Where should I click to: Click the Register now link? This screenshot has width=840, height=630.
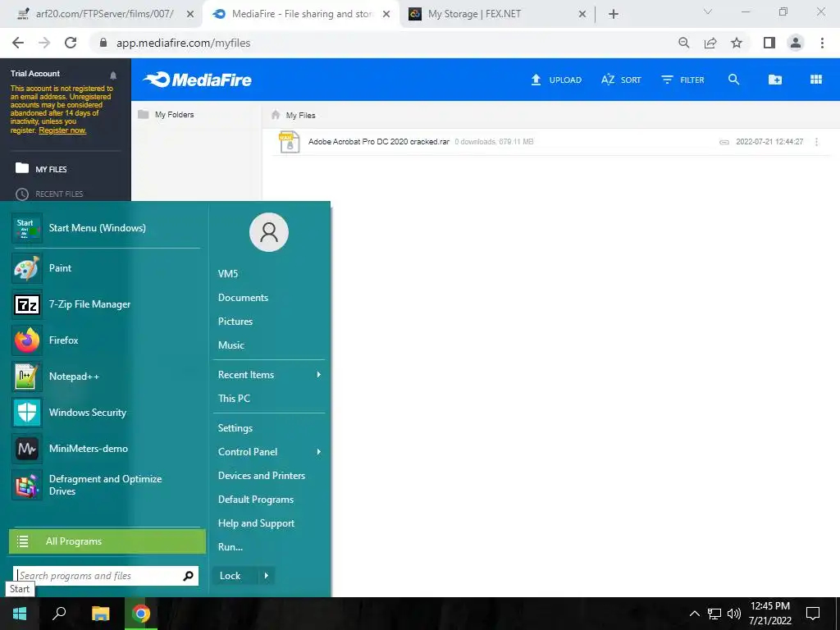62,130
